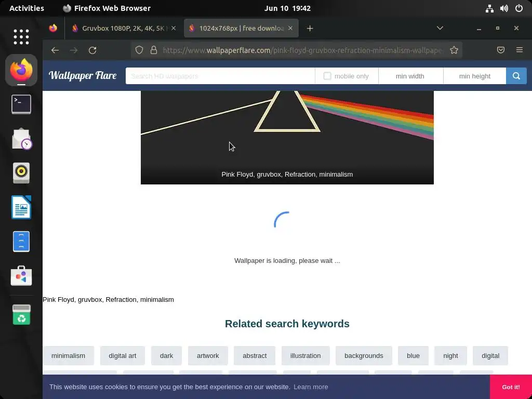Viewport: 532px width, 399px height.
Task: Select the minimalism keyword tag
Action: pos(68,355)
